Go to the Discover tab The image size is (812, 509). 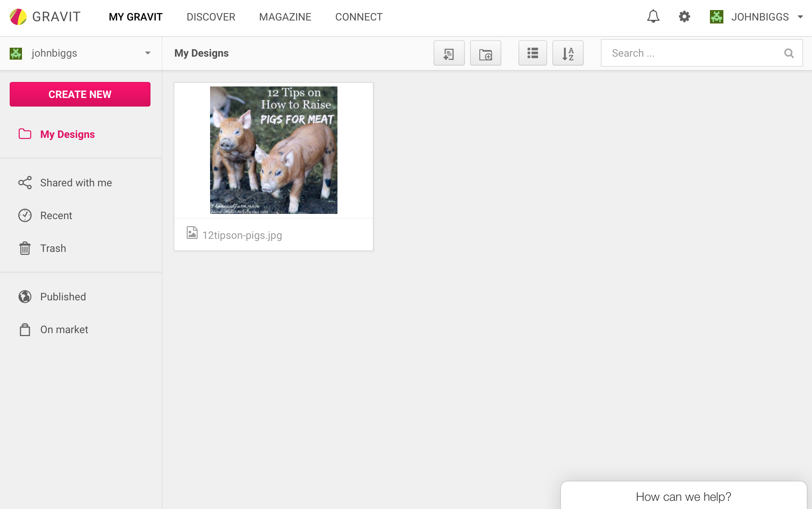pyautogui.click(x=211, y=17)
